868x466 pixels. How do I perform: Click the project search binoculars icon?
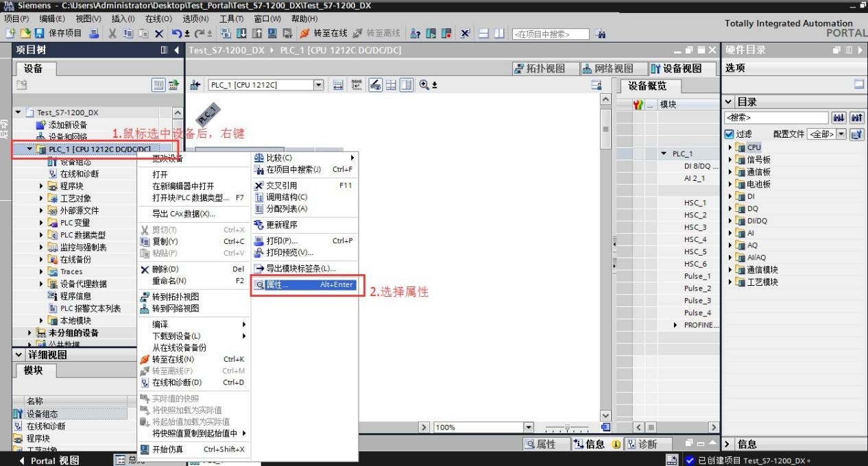click(x=601, y=34)
